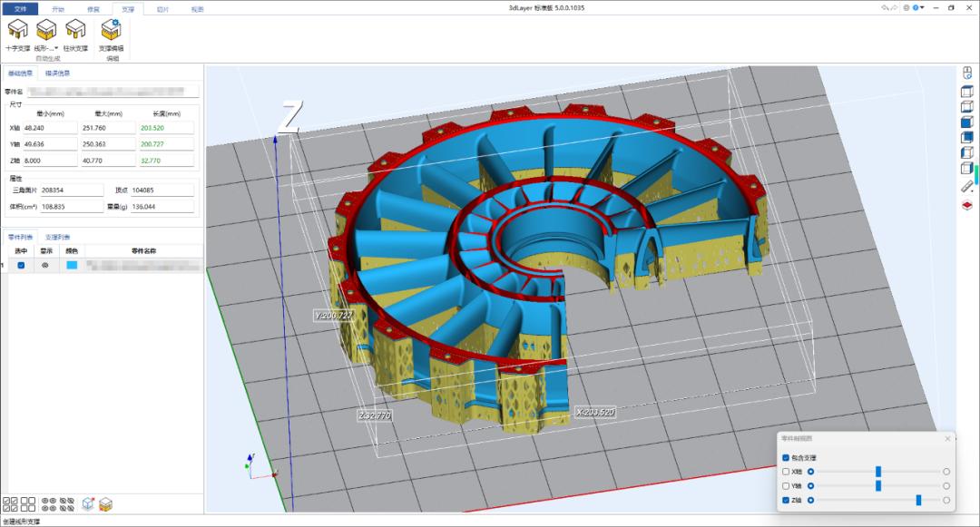
Task: Expand the 线形 support dropdown arrow
Action: pos(56,48)
